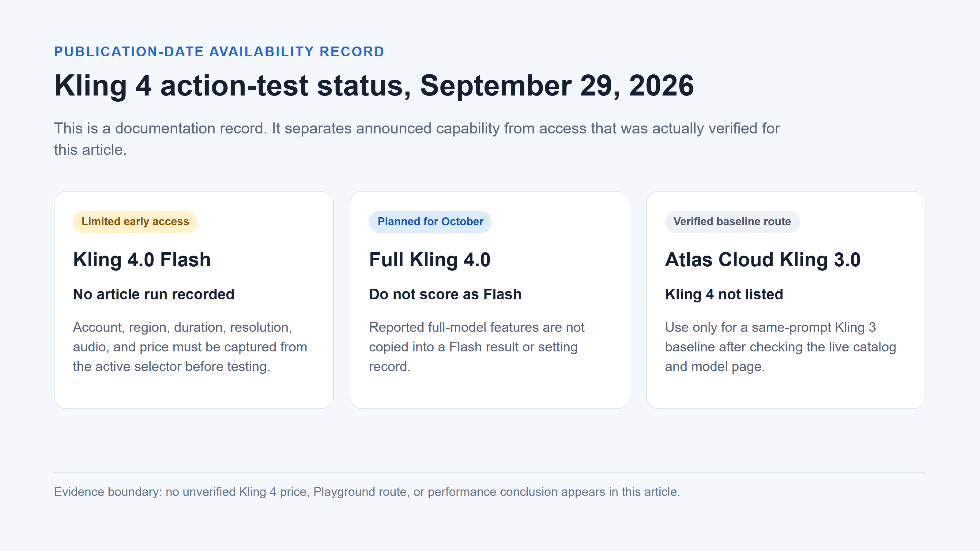Click the Reported full-model features description
980x551 pixels.
pyautogui.click(x=476, y=347)
